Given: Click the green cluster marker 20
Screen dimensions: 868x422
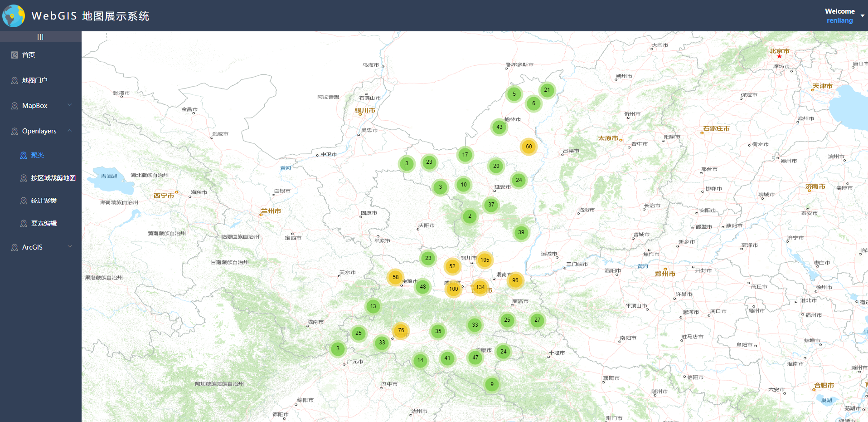Looking at the screenshot, I should tap(496, 166).
